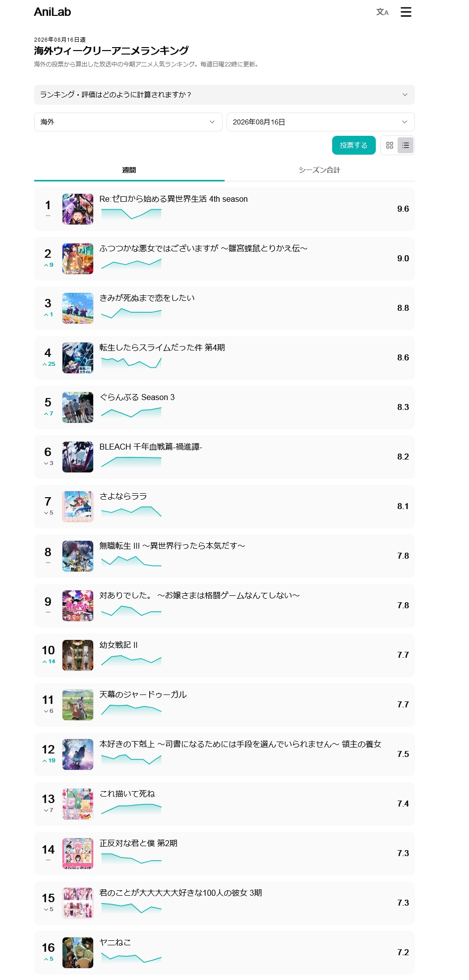Click the Re:ゼロ anime thumbnail
This screenshot has height=980, width=469.
[78, 209]
